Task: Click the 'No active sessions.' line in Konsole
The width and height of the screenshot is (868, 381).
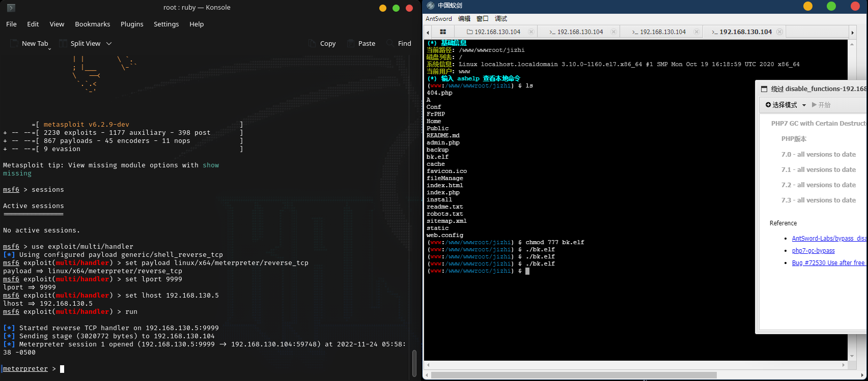Action: tap(42, 230)
